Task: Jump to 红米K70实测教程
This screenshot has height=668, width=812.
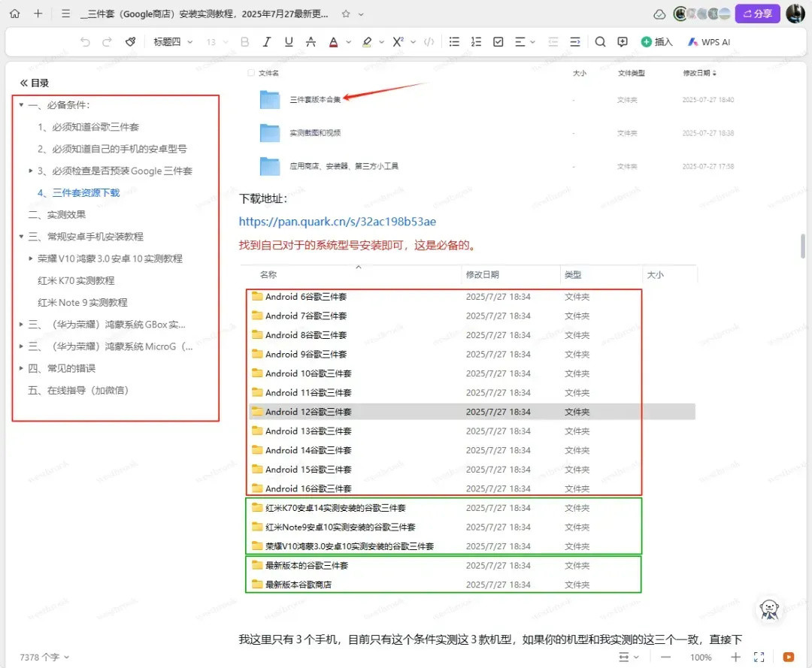Action: (x=76, y=280)
